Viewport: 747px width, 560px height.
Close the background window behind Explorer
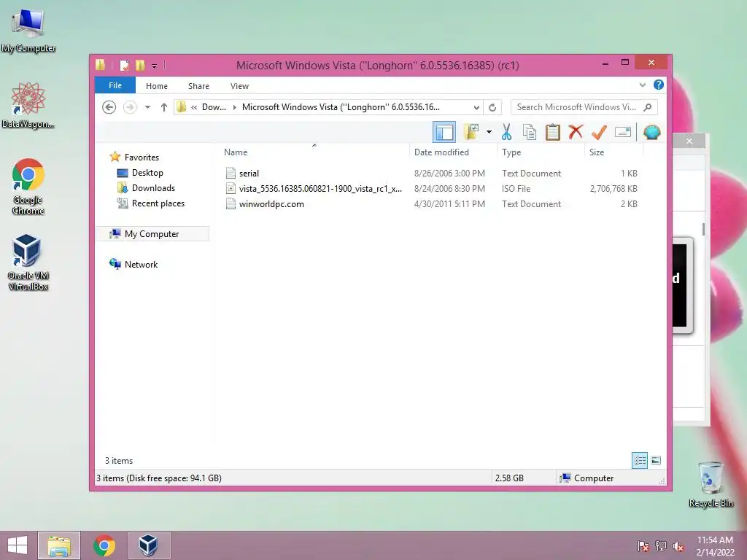click(x=689, y=141)
